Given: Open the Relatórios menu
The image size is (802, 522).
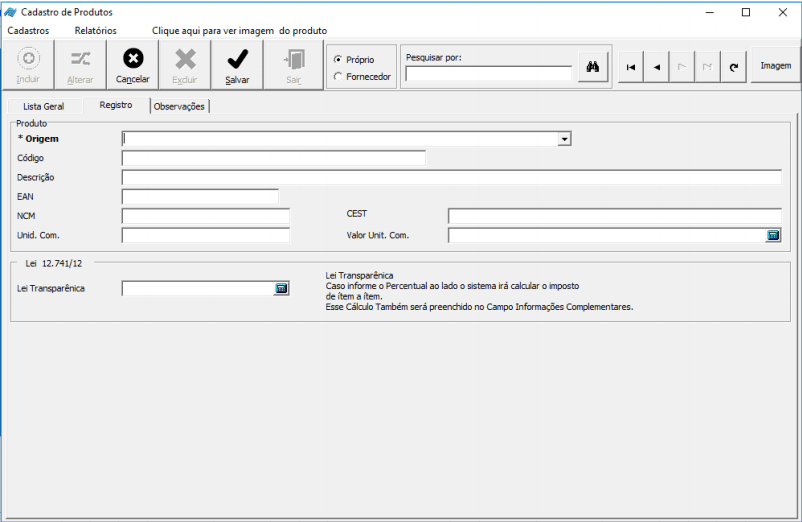Looking at the screenshot, I should point(95,31).
